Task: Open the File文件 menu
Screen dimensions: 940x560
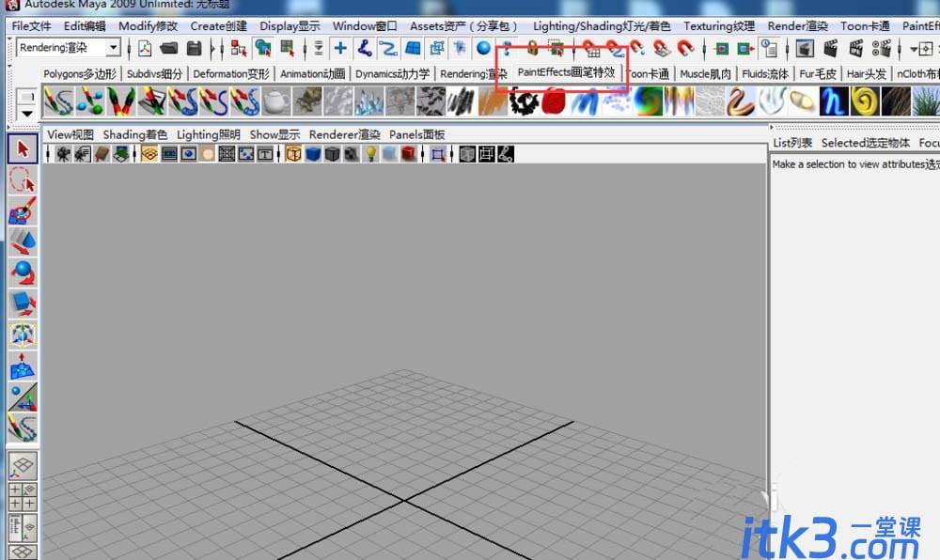Action: 31,26
